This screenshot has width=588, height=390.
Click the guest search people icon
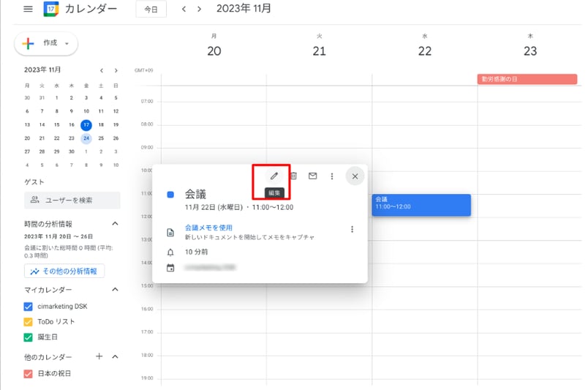point(35,200)
